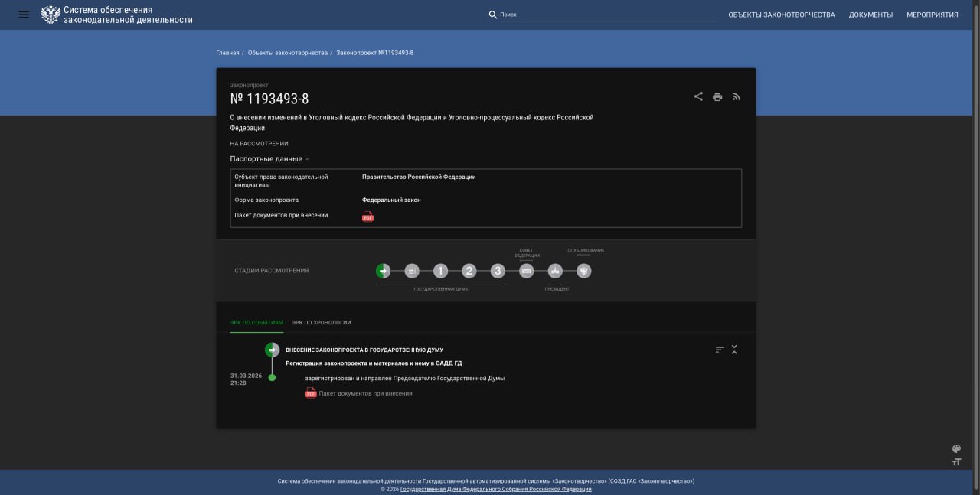Viewport: 980px width, 495px height.
Task: Toggle the event sort order icon
Action: point(720,350)
